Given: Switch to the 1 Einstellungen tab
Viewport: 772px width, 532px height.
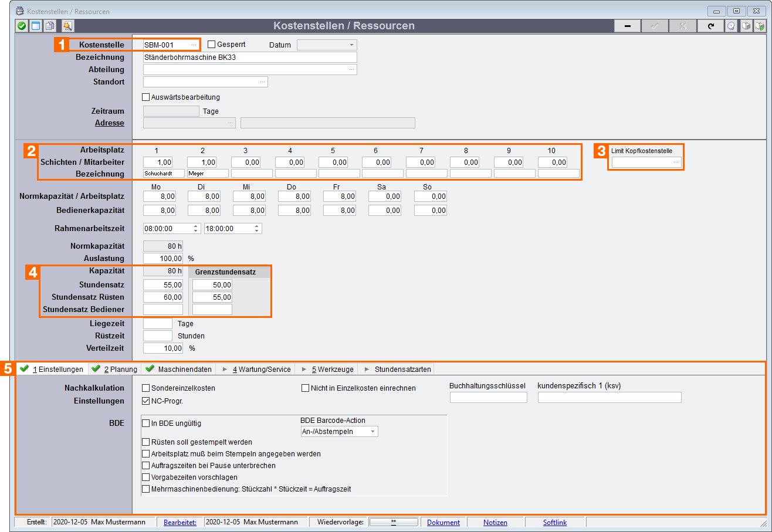Looking at the screenshot, I should coord(52,369).
